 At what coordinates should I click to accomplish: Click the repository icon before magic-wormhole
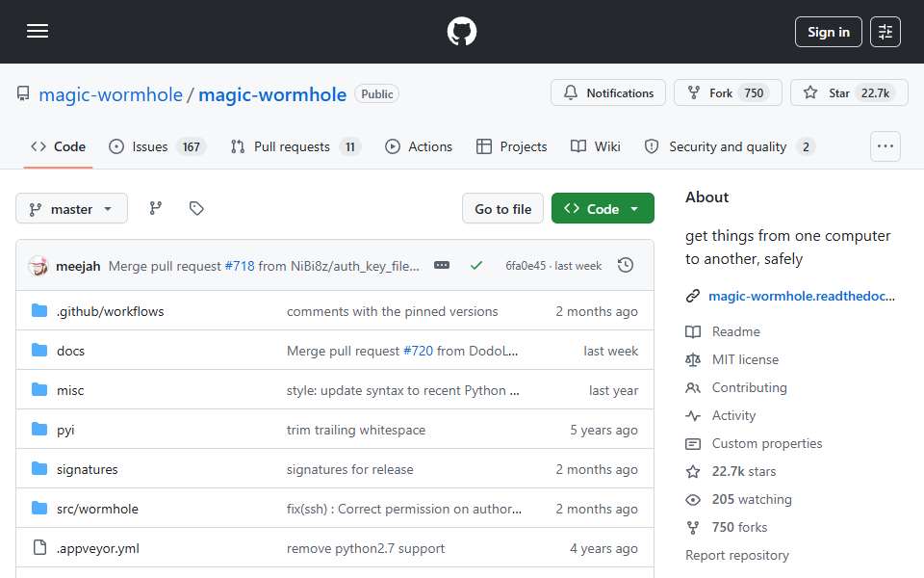(x=23, y=93)
